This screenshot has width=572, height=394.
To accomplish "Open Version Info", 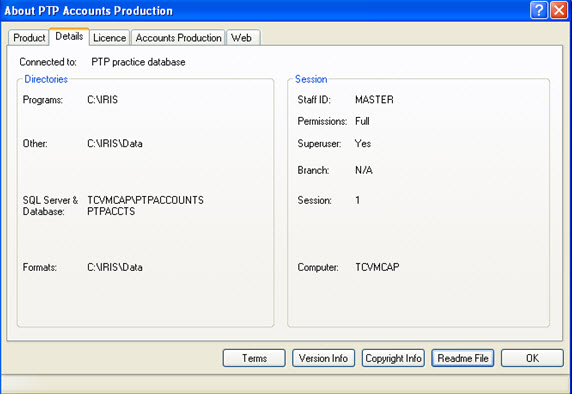I will pyautogui.click(x=323, y=358).
